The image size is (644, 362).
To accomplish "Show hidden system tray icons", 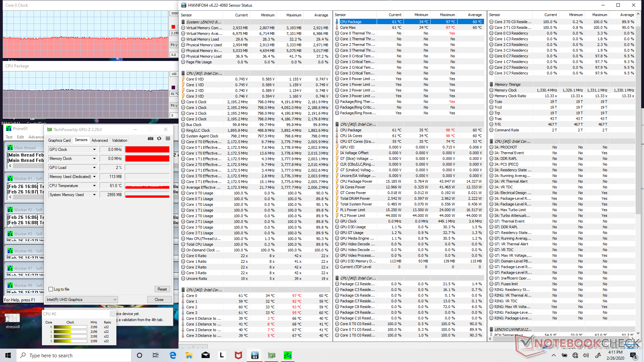I will click(554, 355).
